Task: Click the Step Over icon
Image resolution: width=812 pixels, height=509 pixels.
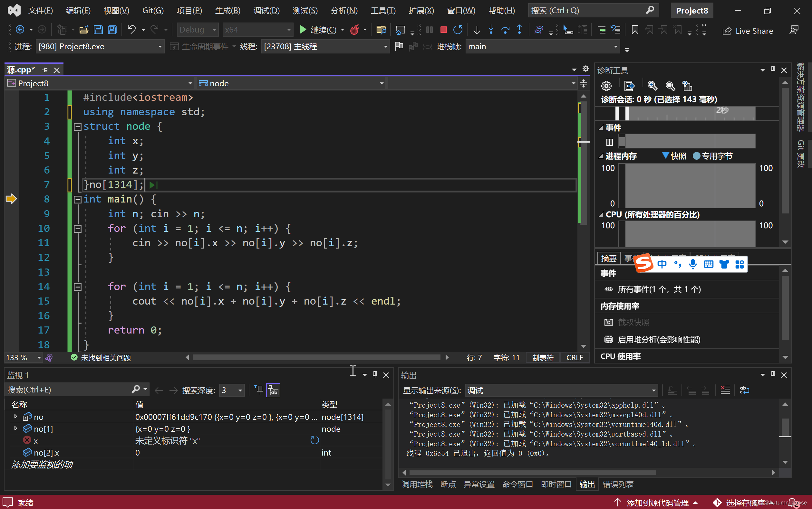Action: (x=505, y=30)
